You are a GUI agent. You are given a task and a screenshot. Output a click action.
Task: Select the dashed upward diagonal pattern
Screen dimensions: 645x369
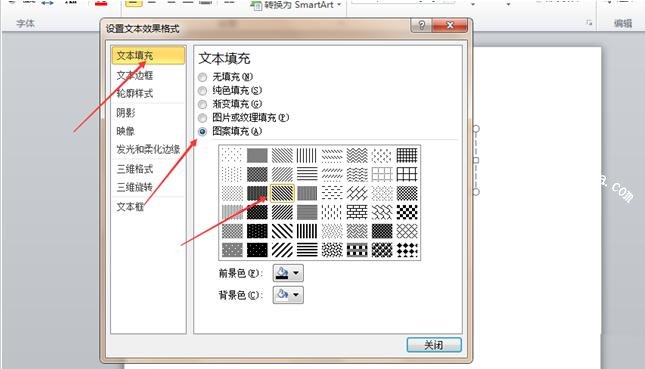point(332,174)
